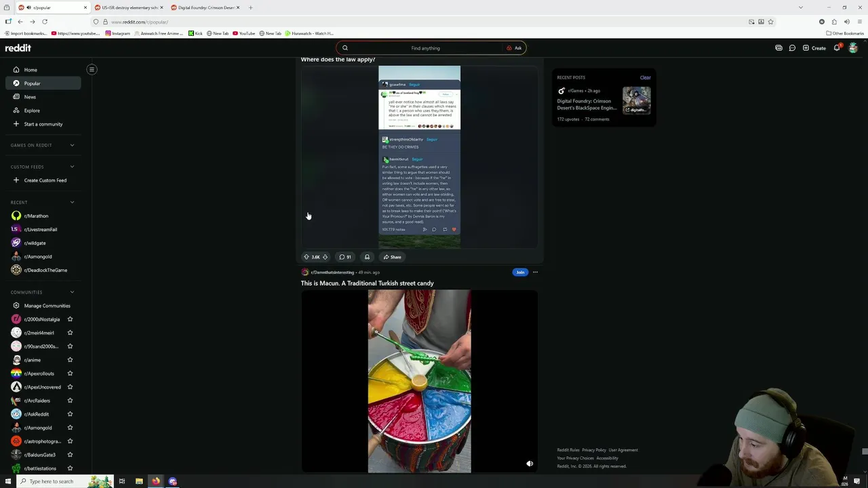Open comments with 91 replies
Viewport: 868px width, 488px height.
coord(345,257)
